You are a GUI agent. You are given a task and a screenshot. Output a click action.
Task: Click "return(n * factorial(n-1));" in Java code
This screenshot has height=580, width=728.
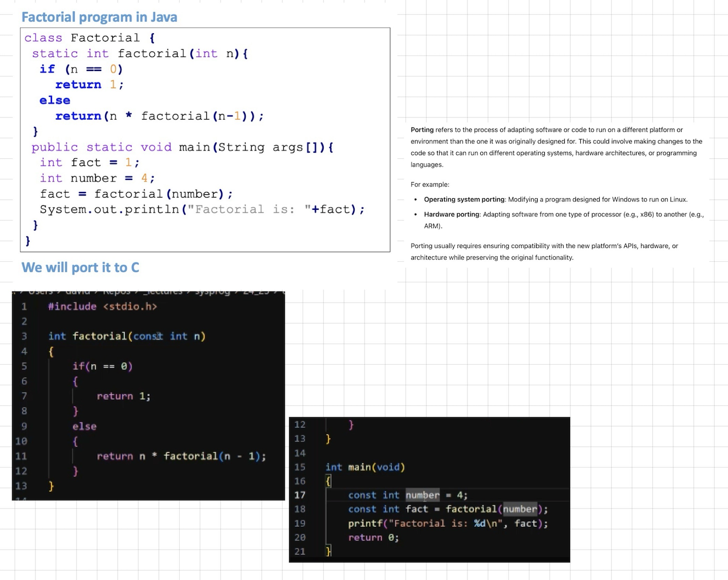click(159, 116)
